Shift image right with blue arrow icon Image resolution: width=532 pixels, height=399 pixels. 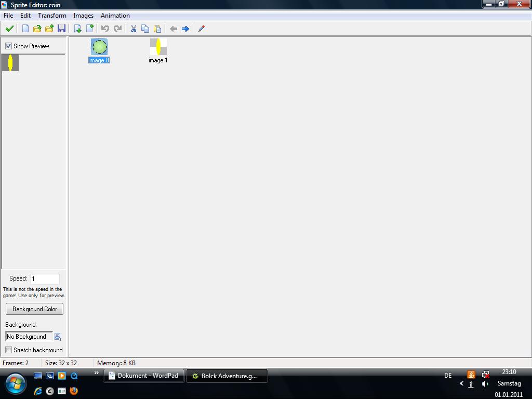(x=185, y=29)
